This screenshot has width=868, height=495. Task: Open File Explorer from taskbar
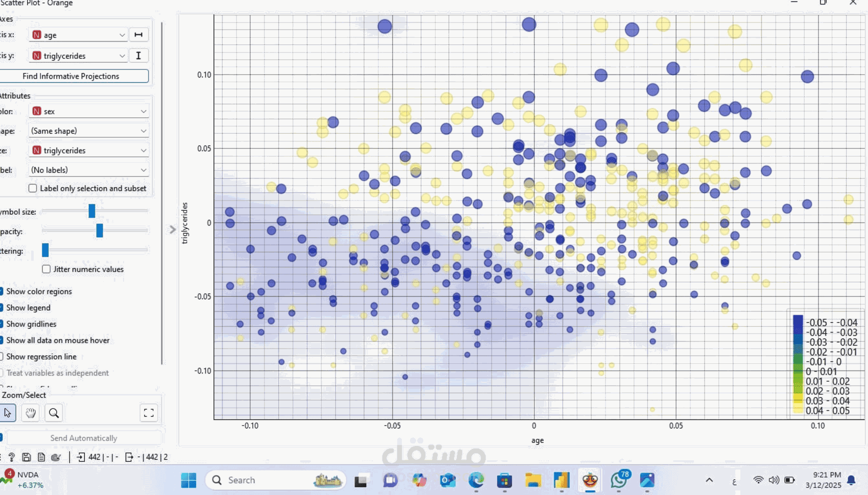(533, 480)
